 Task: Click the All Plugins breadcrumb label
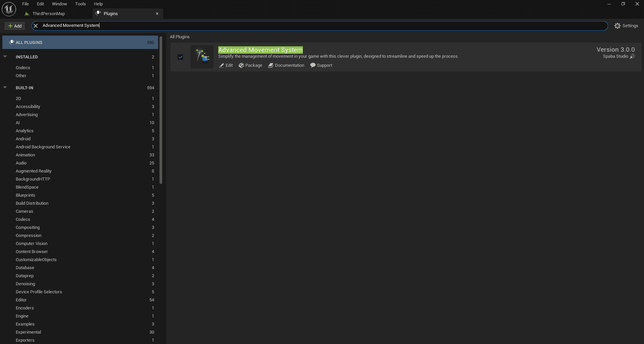click(x=180, y=37)
